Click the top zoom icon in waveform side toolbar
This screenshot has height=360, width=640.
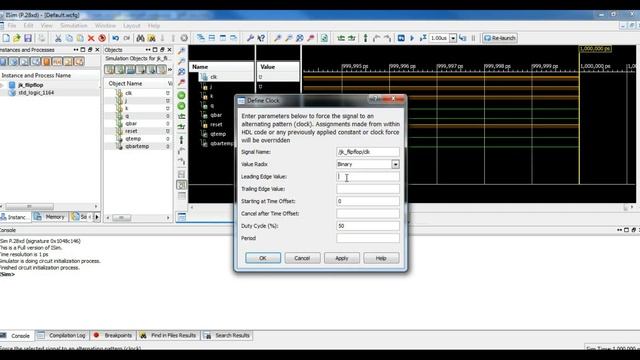tap(182, 51)
